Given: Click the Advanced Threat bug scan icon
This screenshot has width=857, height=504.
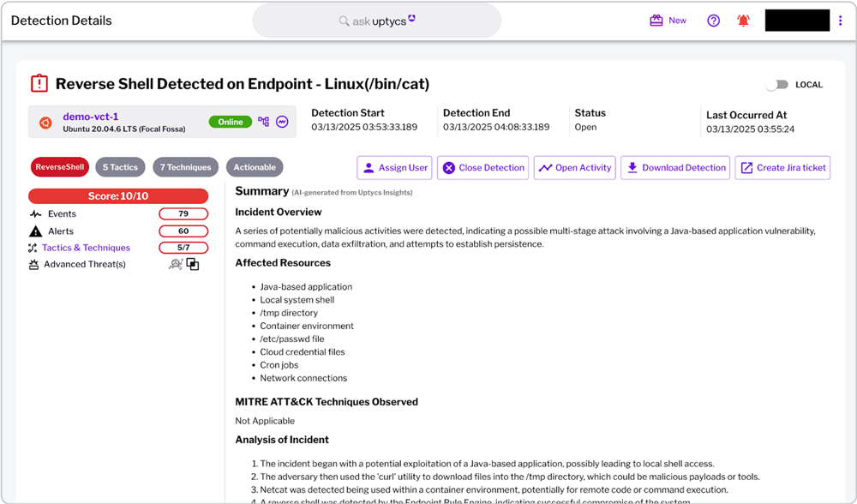Looking at the screenshot, I should coord(176,265).
